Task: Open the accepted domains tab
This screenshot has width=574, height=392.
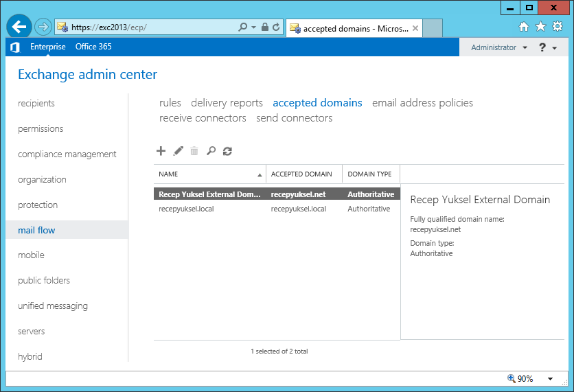Action: point(317,103)
